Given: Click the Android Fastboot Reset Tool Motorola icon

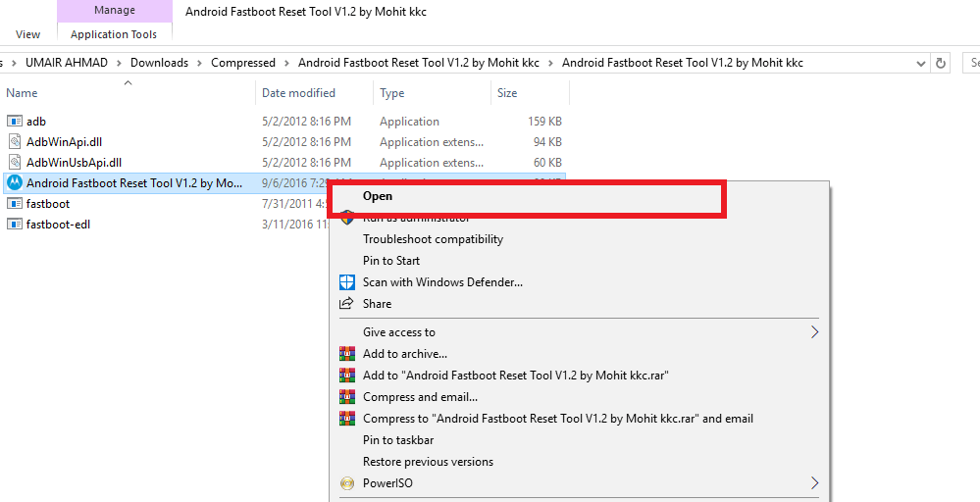Looking at the screenshot, I should click(x=15, y=183).
